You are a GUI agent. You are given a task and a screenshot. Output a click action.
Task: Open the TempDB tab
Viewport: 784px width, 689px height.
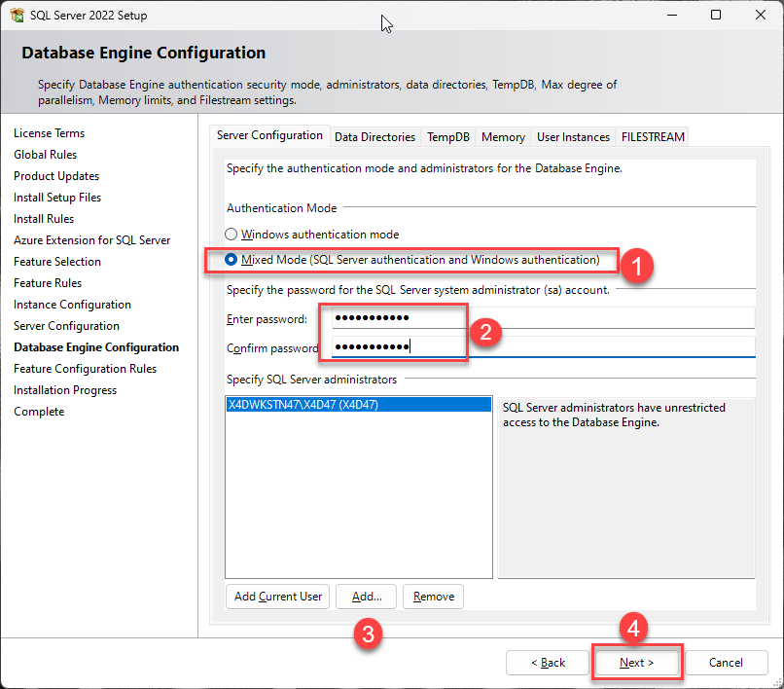coord(448,137)
